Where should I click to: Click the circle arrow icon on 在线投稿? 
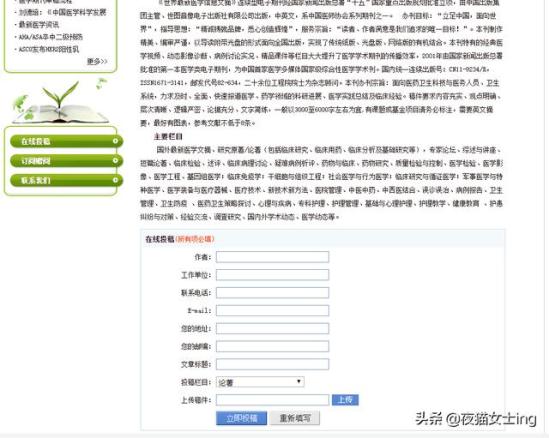115,141
